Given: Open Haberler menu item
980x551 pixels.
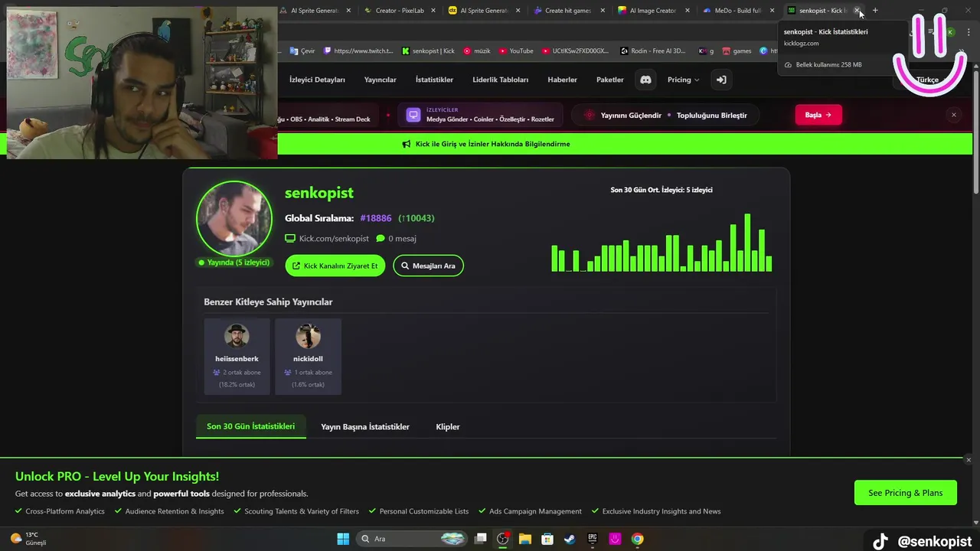Looking at the screenshot, I should pyautogui.click(x=562, y=80).
